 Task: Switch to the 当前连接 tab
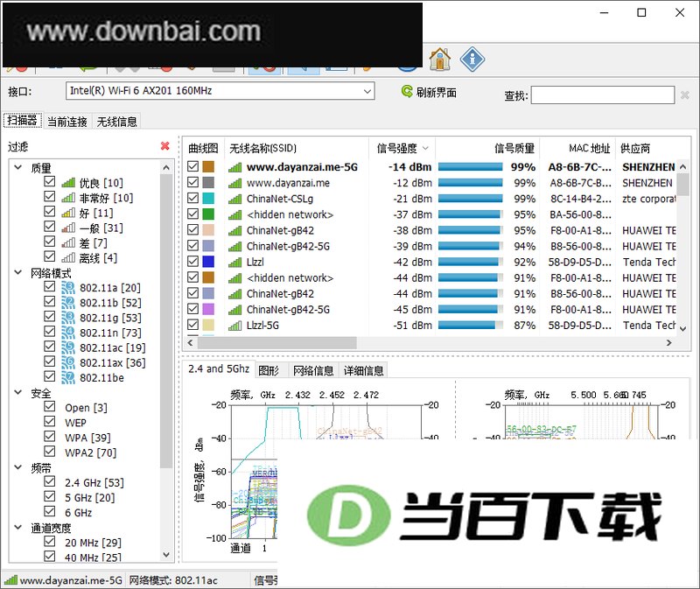click(67, 122)
